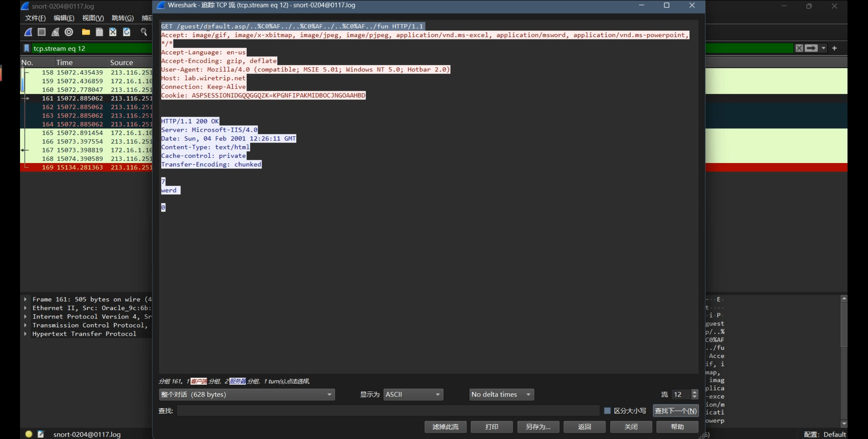868x439 pixels.
Task: Open the entire conversation 628 bytes dropdown
Action: click(247, 395)
